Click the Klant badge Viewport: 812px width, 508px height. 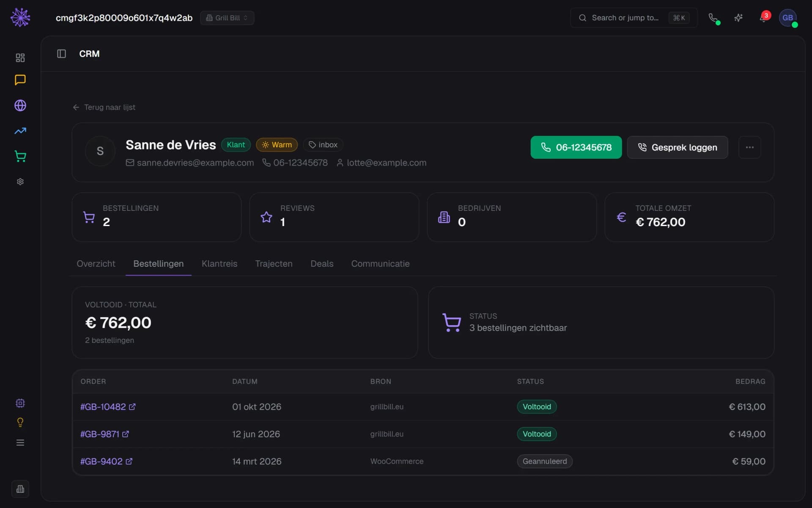pos(236,145)
